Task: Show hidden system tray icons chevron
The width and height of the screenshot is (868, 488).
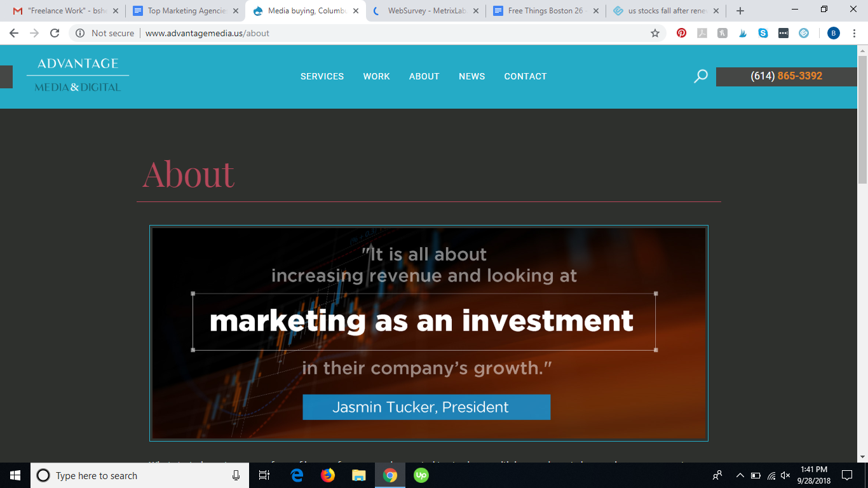Action: tap(740, 475)
